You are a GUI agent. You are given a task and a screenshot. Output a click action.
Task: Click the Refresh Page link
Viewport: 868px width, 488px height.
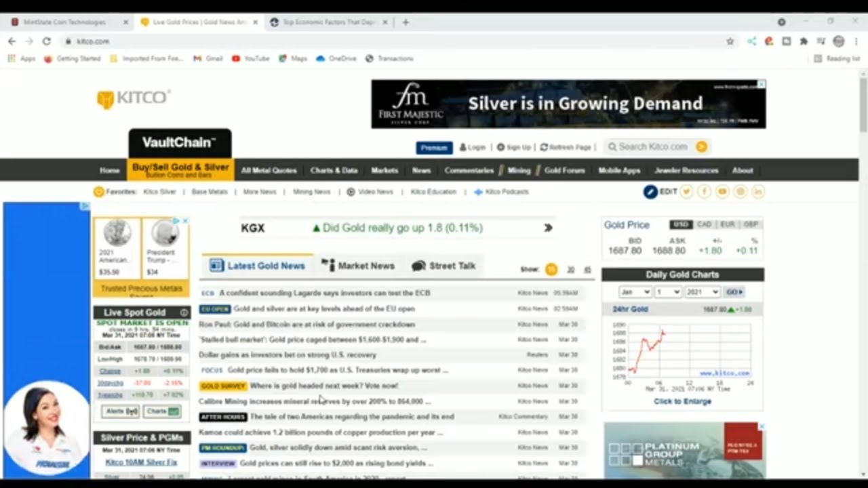[566, 147]
